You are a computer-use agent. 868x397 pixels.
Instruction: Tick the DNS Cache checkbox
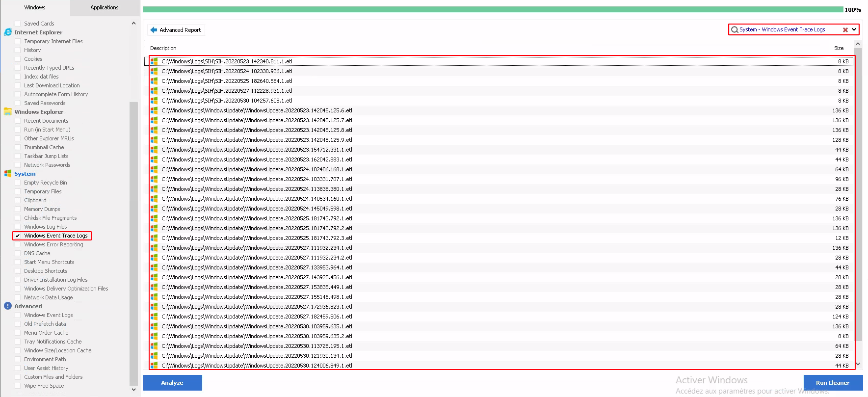[x=18, y=253]
